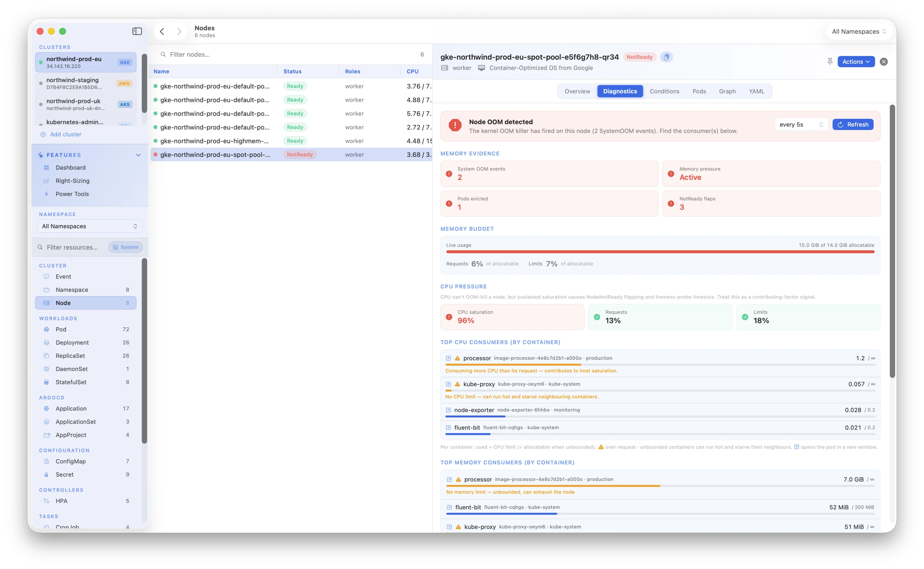
Task: Open Dashboard feature
Action: point(86,167)
